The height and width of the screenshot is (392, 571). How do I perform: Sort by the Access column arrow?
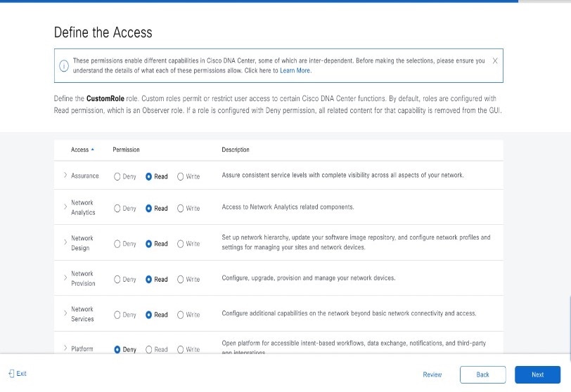[x=93, y=150]
